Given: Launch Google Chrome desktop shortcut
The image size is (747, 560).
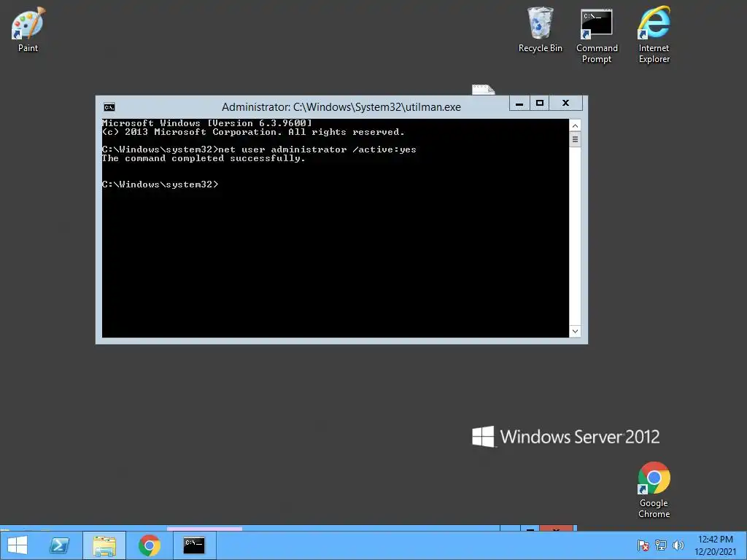Looking at the screenshot, I should 654,490.
